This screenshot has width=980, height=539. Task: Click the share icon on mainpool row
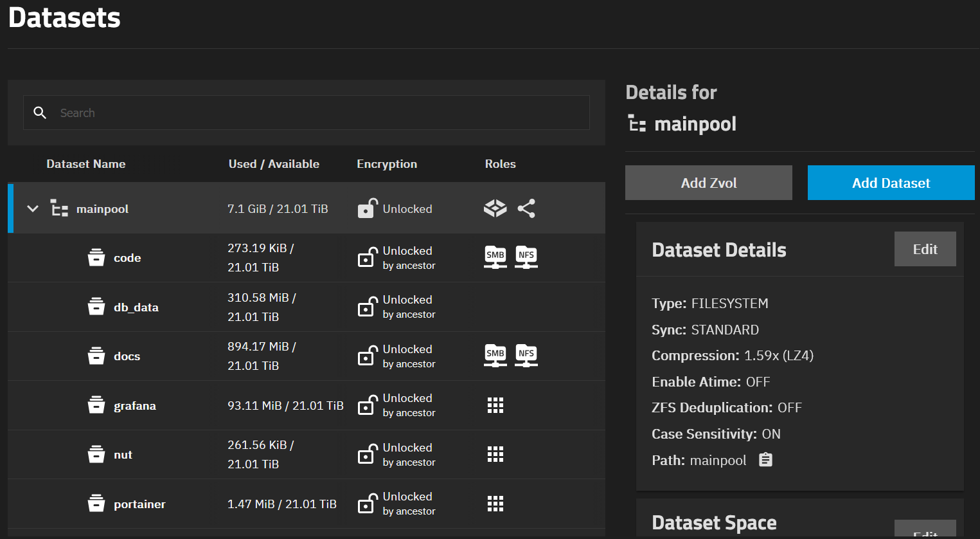[526, 208]
